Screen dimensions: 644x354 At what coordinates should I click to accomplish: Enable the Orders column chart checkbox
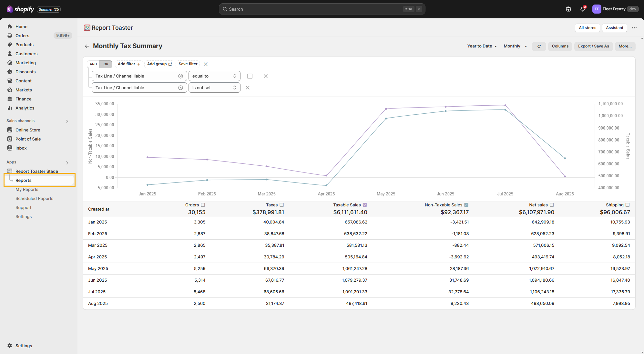203,205
